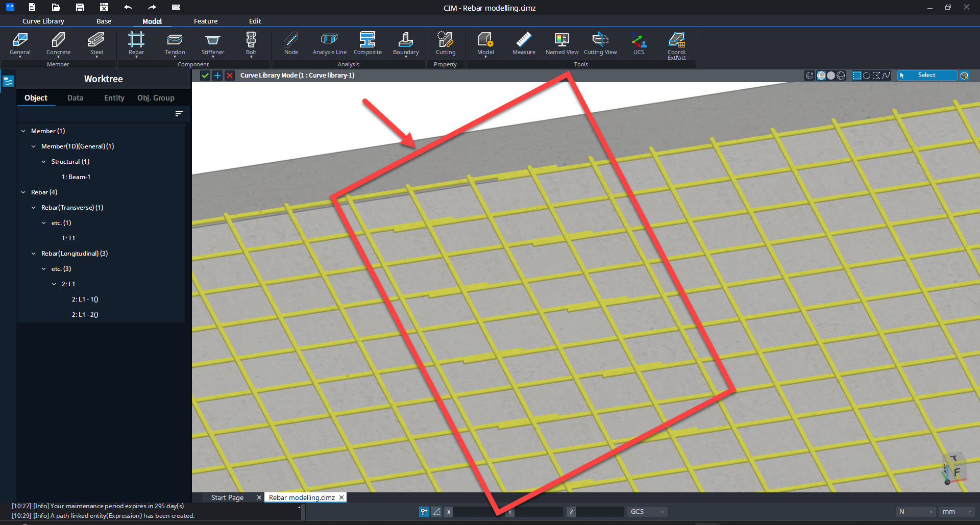Image resolution: width=980 pixels, height=525 pixels.
Task: Select the Analysis Line tool
Action: pos(329,44)
